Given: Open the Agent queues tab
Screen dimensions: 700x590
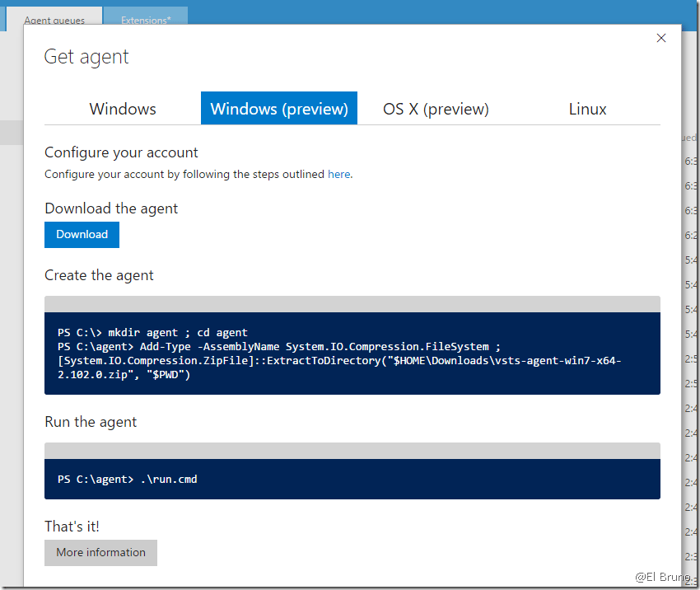Looking at the screenshot, I should click(x=54, y=20).
